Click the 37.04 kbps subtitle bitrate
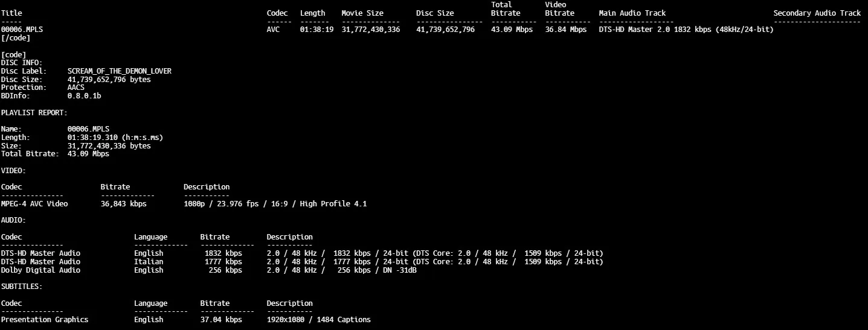Image resolution: width=868 pixels, height=330 pixels. pos(221,320)
